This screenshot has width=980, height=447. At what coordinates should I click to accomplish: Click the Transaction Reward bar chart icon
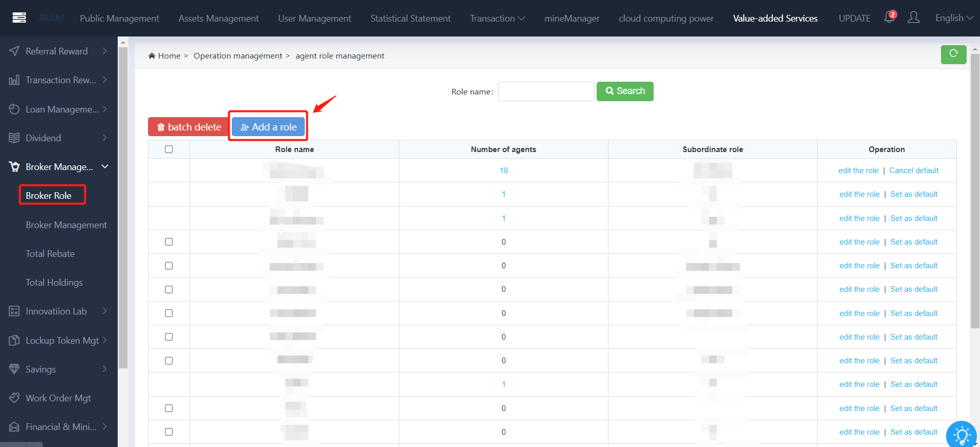coord(14,80)
